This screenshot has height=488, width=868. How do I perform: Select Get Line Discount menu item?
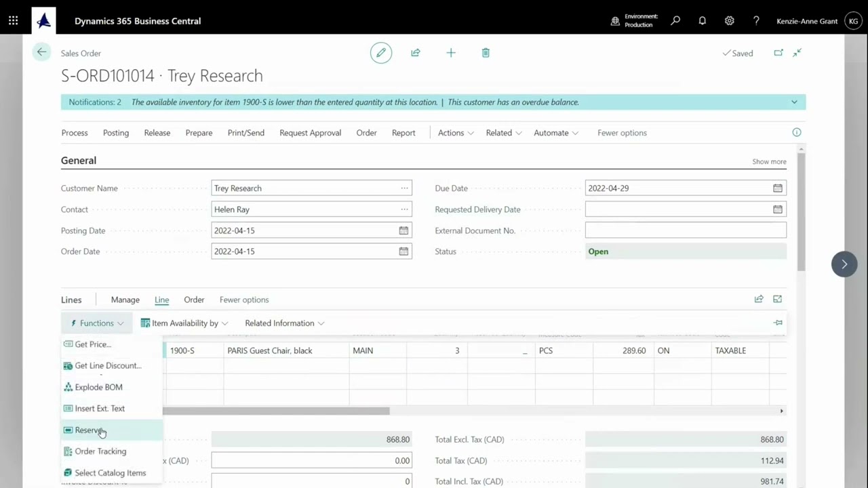tap(112, 365)
